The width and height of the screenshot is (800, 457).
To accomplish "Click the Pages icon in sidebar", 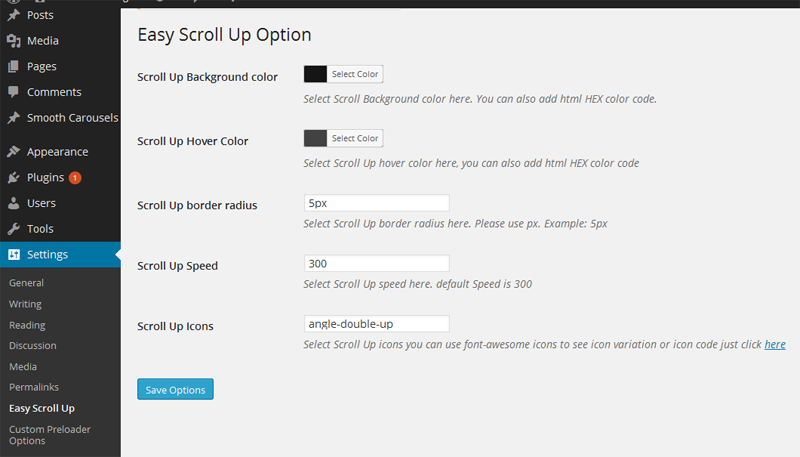I will click(14, 66).
